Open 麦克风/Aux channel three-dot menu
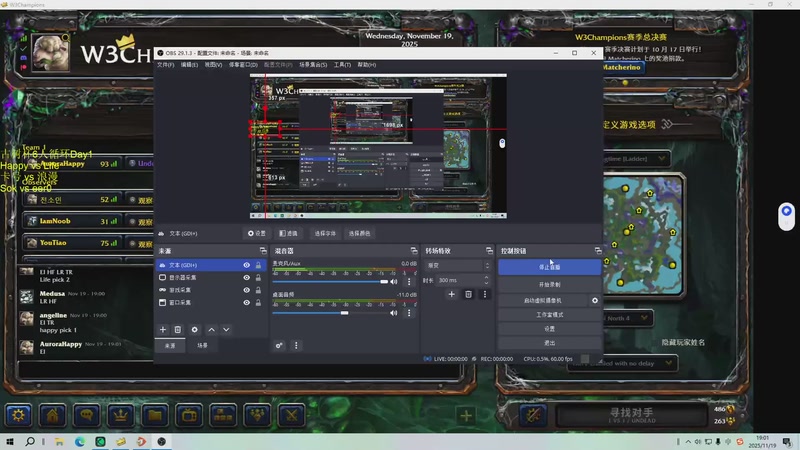Screen dimensions: 800x450 pyautogui.click(x=409, y=282)
